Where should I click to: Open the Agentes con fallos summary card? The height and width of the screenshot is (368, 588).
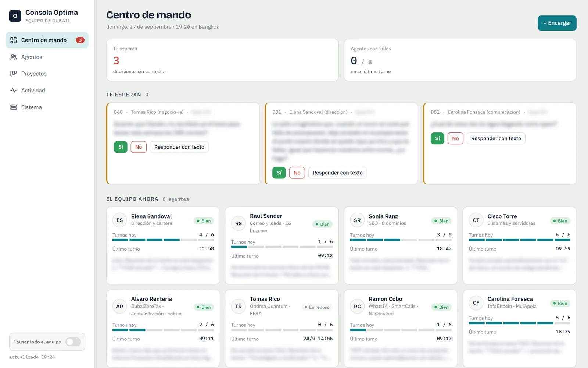coord(460,60)
